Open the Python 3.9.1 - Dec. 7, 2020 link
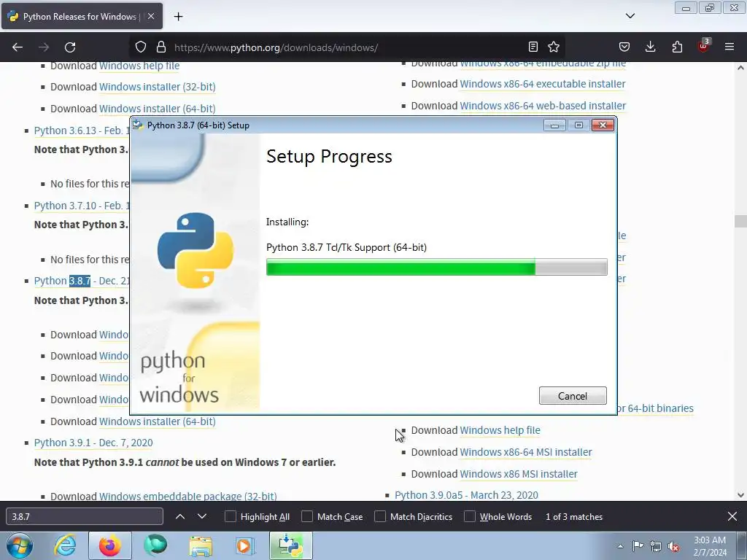 click(93, 443)
